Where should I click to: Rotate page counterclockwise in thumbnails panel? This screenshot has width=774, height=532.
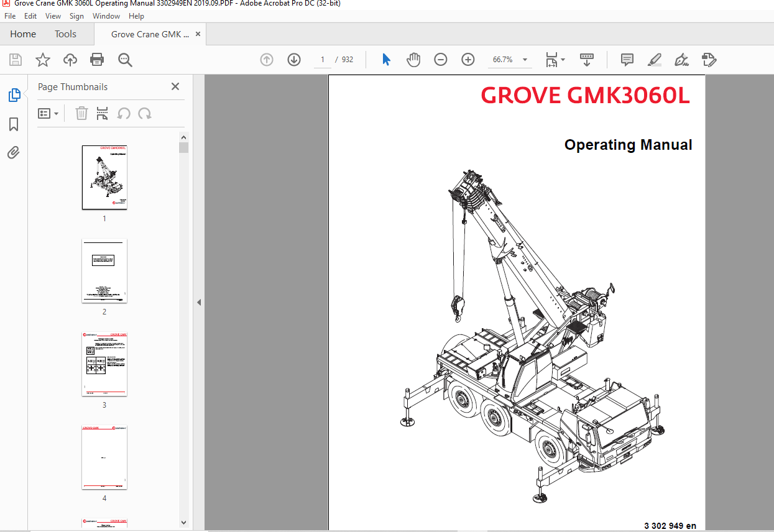click(x=124, y=113)
